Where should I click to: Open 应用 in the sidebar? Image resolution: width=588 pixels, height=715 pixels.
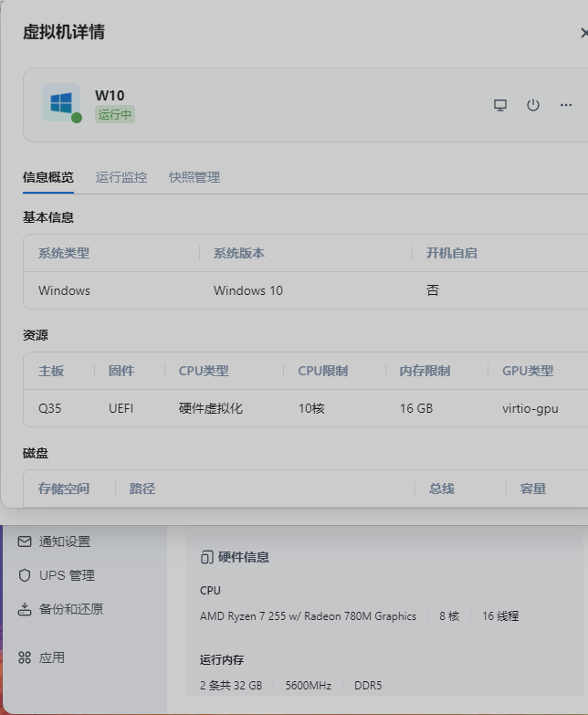tap(52, 657)
